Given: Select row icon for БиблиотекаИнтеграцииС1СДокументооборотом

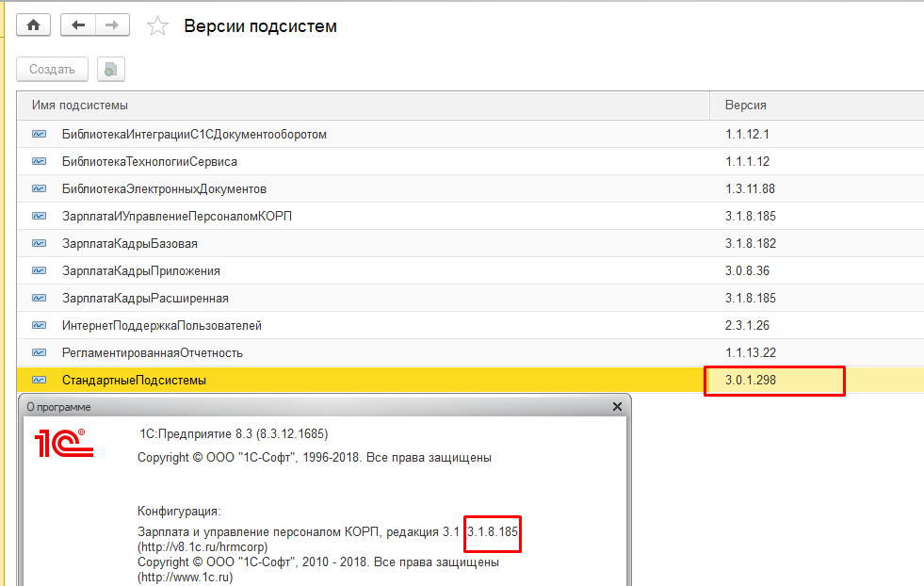Looking at the screenshot, I should pyautogui.click(x=39, y=135).
